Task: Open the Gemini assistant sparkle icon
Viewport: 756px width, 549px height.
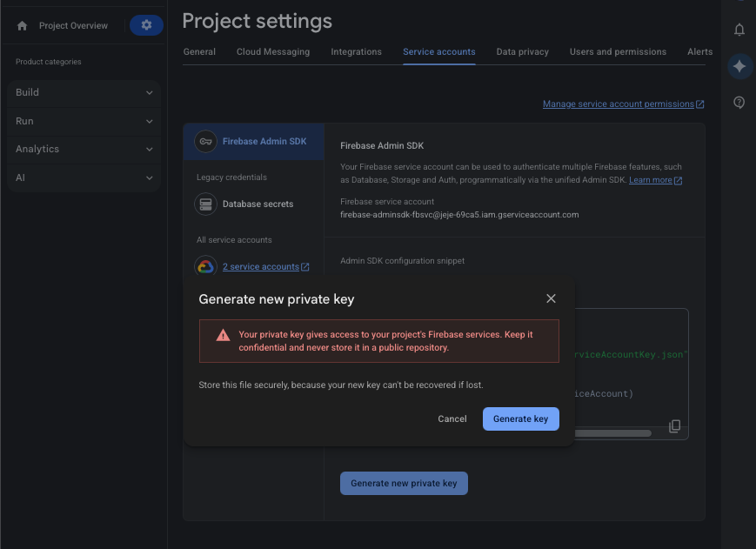Action: click(x=739, y=66)
